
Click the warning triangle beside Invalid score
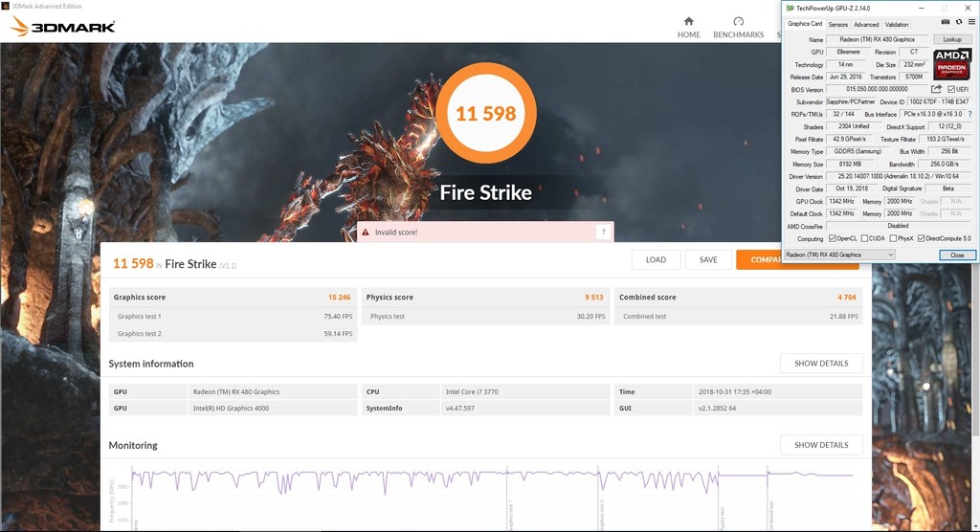pos(366,232)
